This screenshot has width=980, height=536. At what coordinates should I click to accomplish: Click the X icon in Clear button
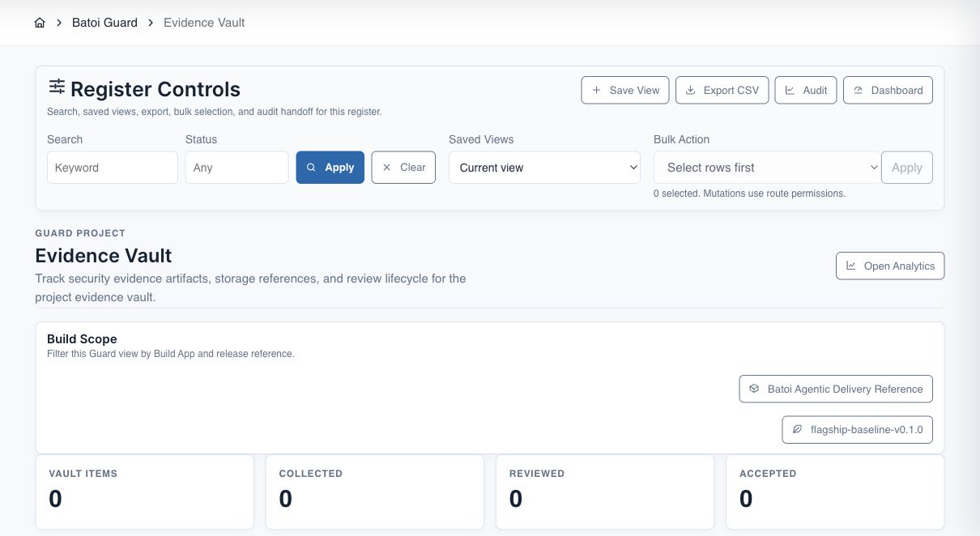pos(386,168)
